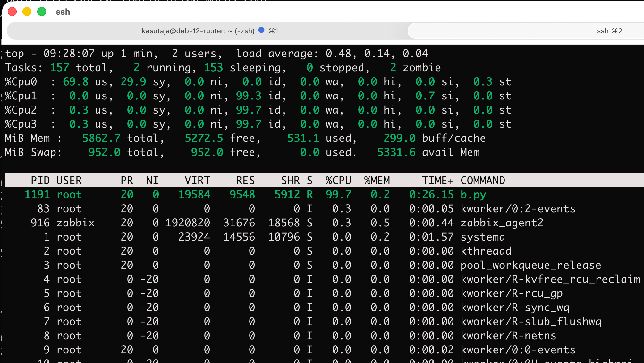Image resolution: width=644 pixels, height=363 pixels.
Task: Click the 5331.6 avail Mem value
Action: click(x=396, y=152)
